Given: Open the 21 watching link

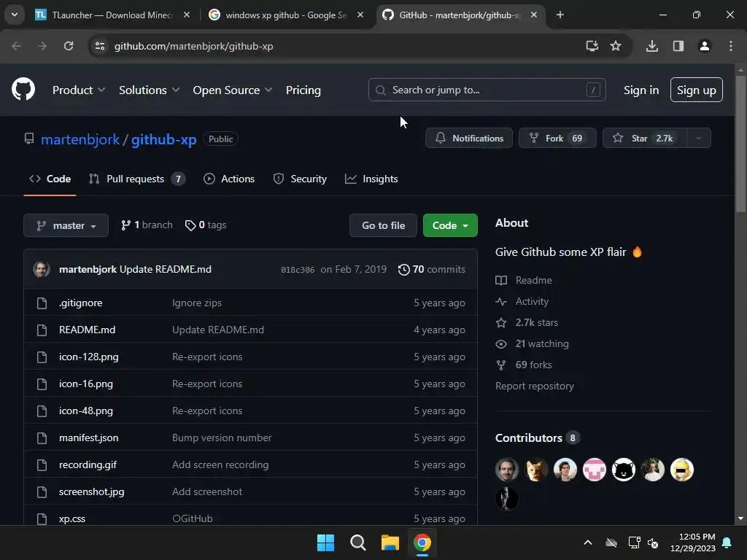Looking at the screenshot, I should 532,344.
